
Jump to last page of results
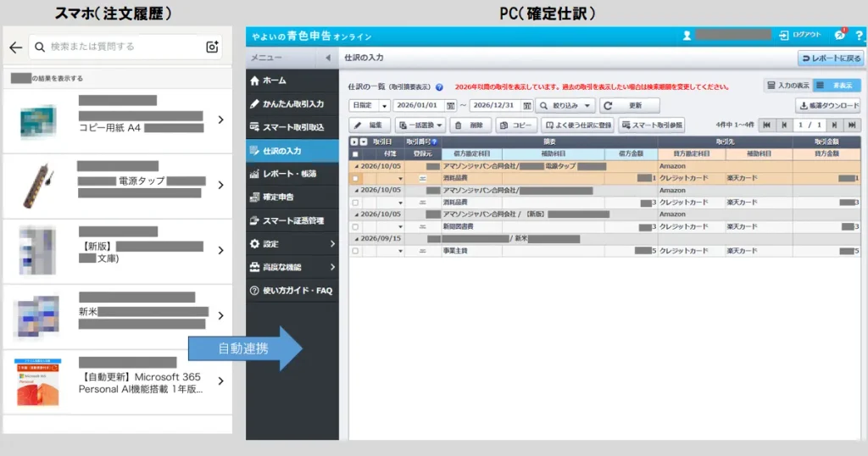pyautogui.click(x=852, y=125)
